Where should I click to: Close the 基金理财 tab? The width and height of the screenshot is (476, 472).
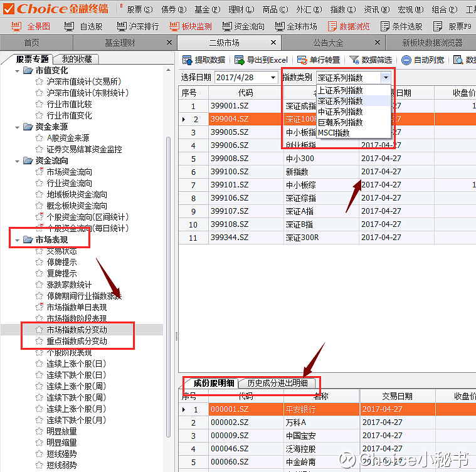pos(169,43)
